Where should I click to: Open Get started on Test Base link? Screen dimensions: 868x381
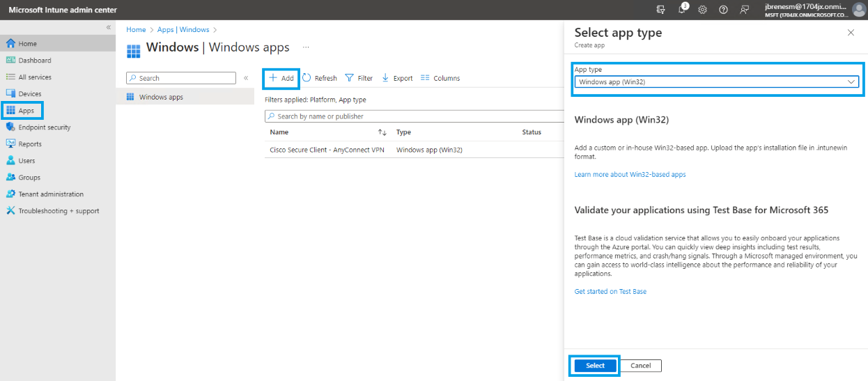click(610, 291)
